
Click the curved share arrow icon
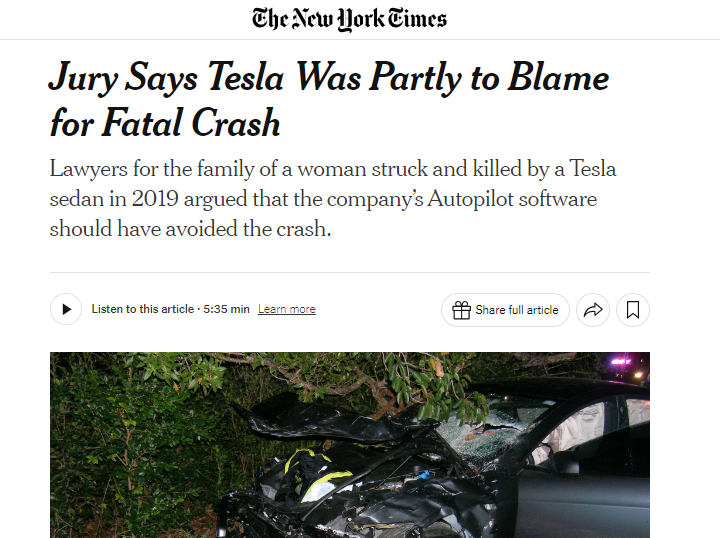[x=593, y=310]
